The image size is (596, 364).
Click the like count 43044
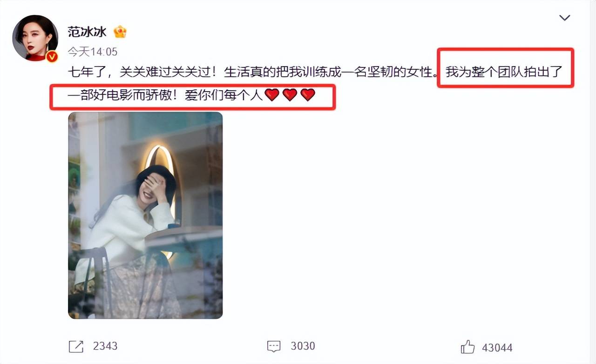point(497,348)
